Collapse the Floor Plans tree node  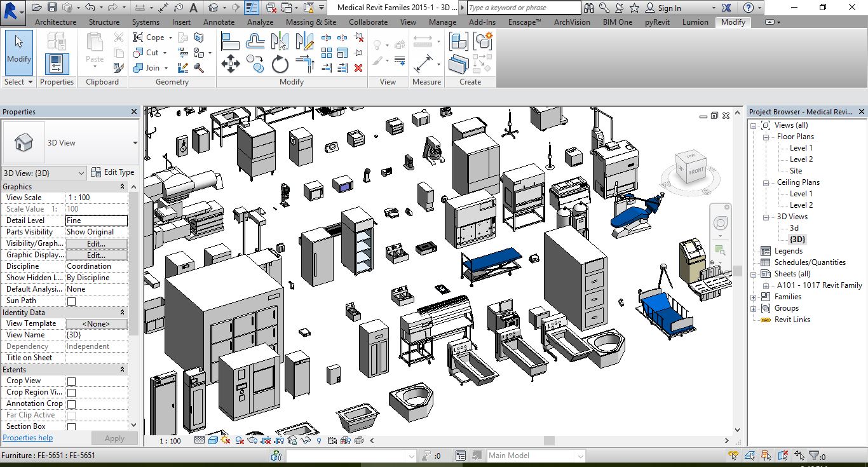coord(766,137)
